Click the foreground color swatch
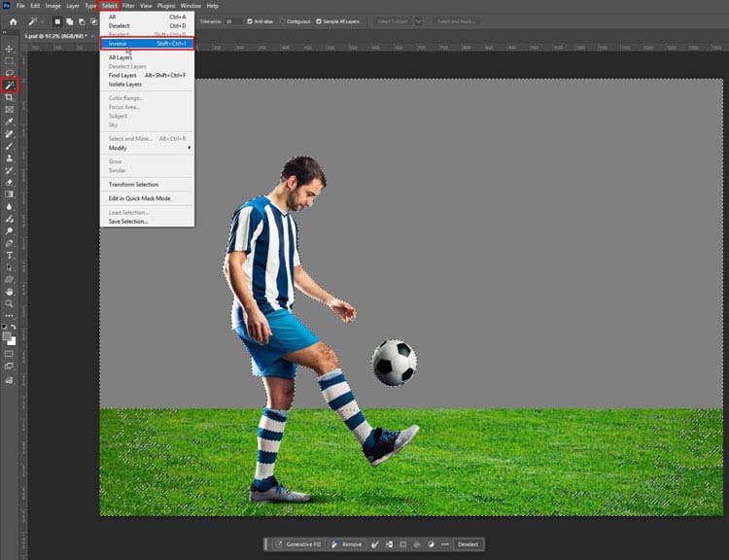The width and height of the screenshot is (729, 560). 7,336
